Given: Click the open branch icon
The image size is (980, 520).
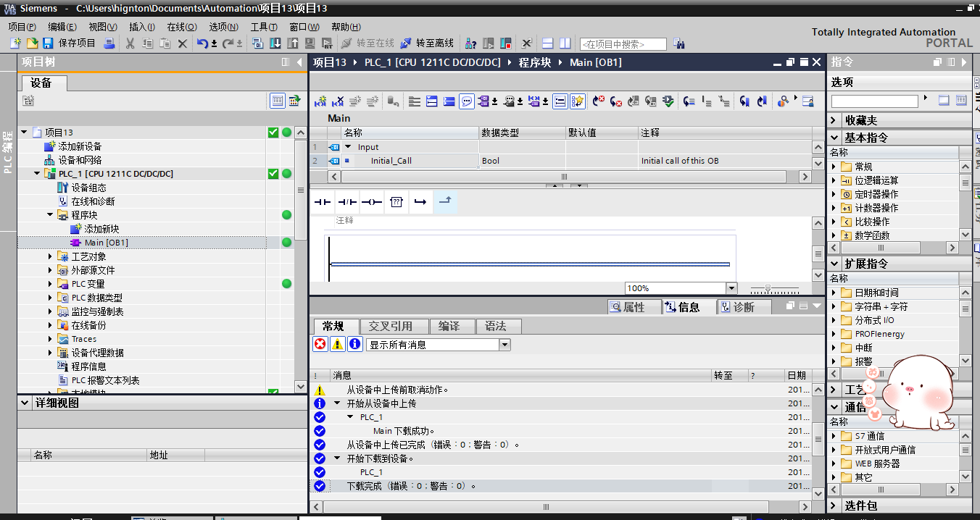Looking at the screenshot, I should coord(420,202).
